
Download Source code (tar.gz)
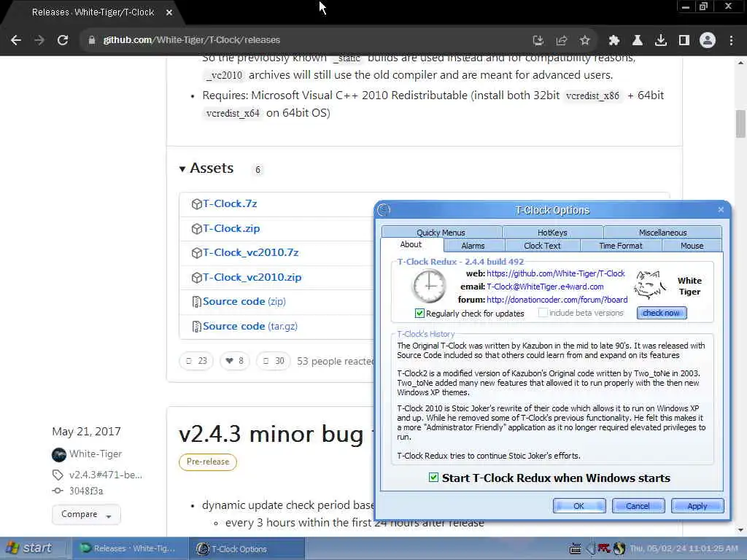pos(250,326)
